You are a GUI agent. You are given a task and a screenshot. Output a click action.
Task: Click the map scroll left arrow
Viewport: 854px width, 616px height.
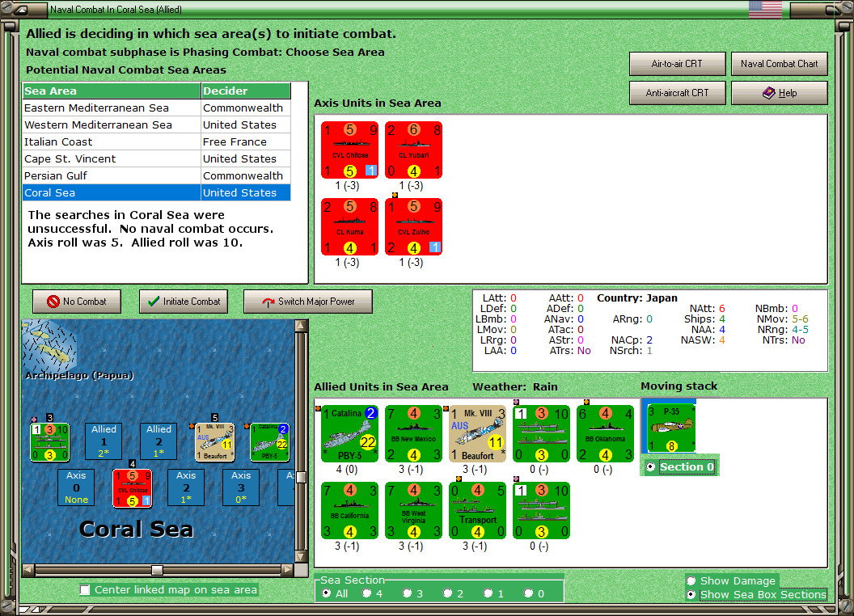(28, 570)
